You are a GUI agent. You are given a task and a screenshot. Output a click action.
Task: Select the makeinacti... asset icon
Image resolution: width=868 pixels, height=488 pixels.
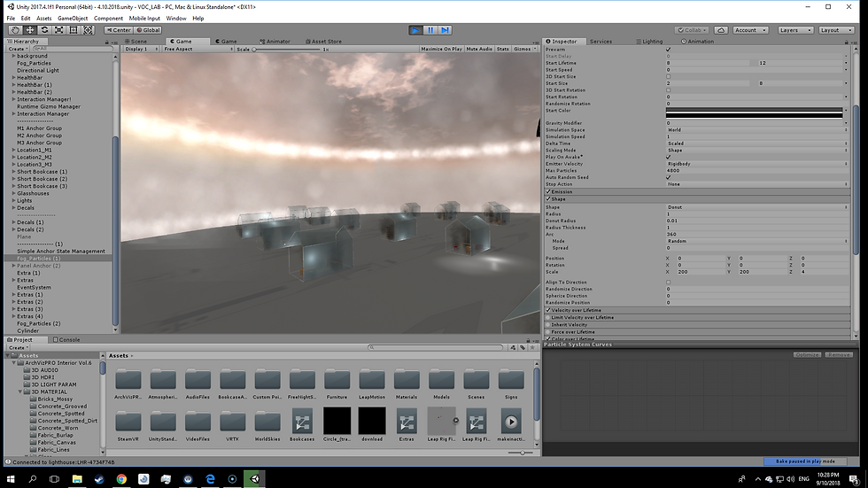click(511, 425)
